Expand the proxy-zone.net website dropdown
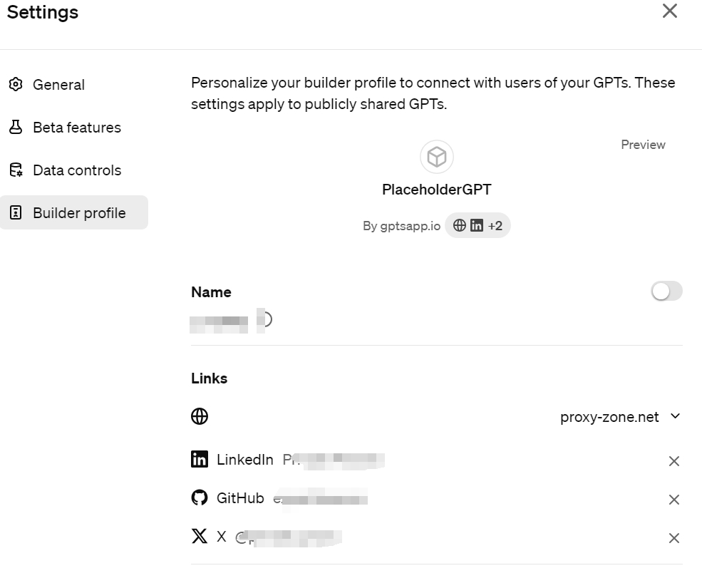The image size is (702, 588). click(675, 416)
